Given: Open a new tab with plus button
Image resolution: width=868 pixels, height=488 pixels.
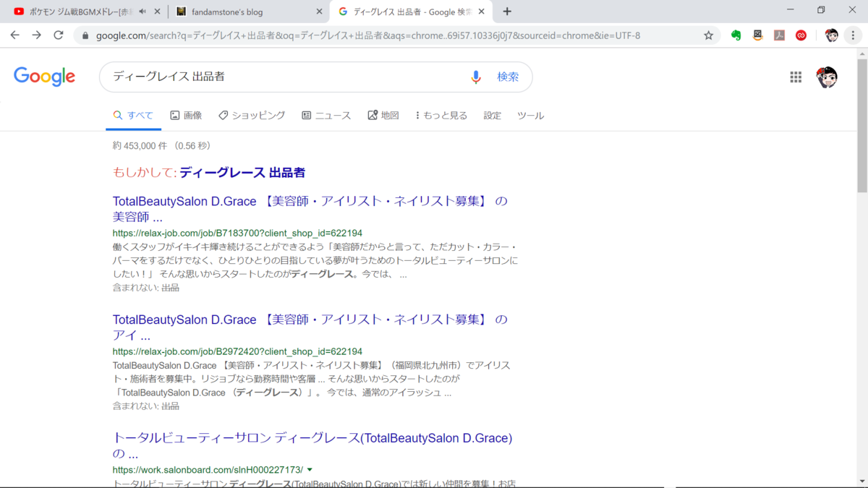Looking at the screenshot, I should [507, 12].
